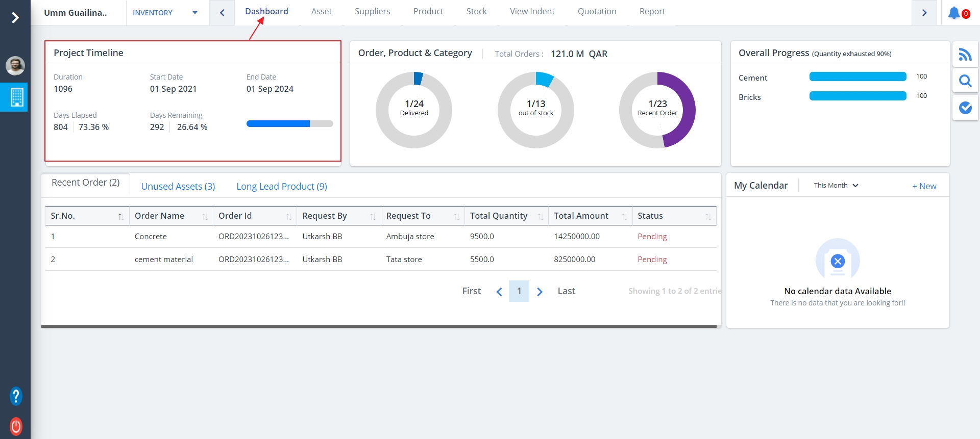Click the project timeline progress bar
This screenshot has width=980, height=439.
pos(289,123)
